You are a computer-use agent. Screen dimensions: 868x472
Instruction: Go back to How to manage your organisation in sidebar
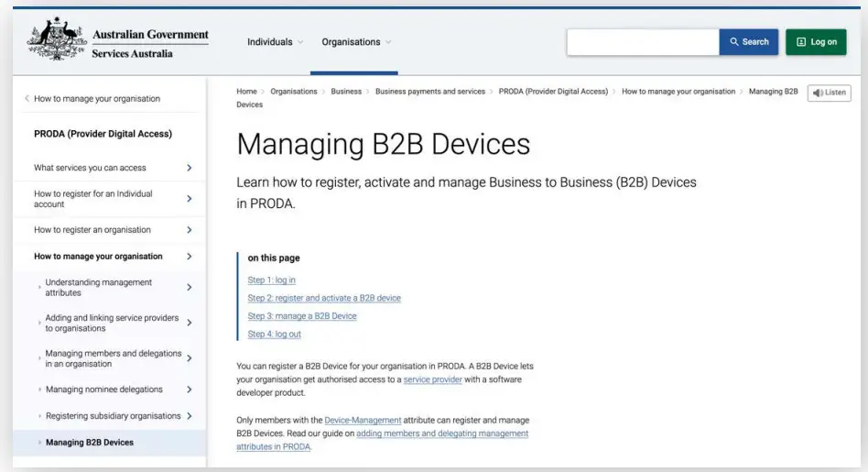pyautogui.click(x=97, y=99)
